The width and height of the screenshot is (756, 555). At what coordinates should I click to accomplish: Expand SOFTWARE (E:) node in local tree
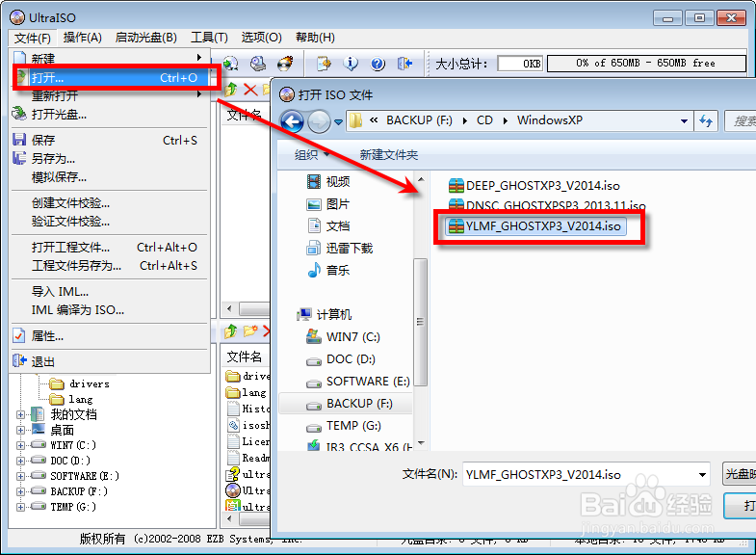(20, 476)
